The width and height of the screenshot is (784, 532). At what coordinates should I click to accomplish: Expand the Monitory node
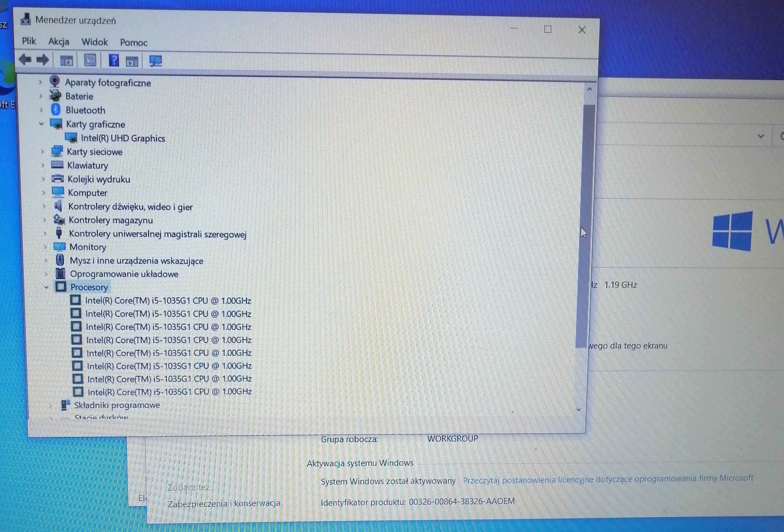pyautogui.click(x=45, y=247)
